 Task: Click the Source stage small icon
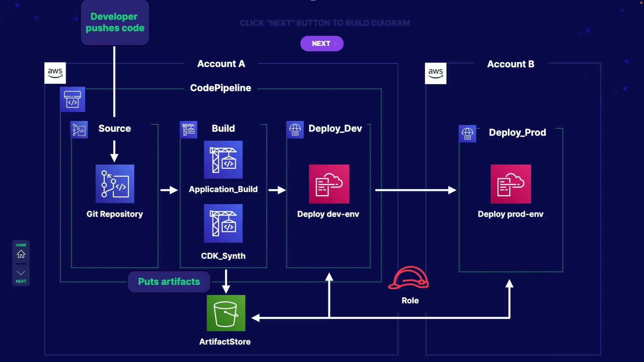[79, 130]
